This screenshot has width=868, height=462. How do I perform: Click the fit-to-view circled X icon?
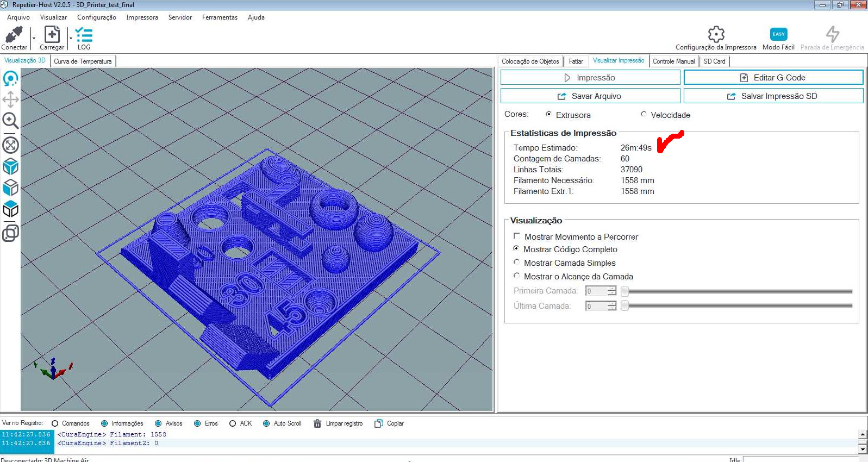[10, 145]
